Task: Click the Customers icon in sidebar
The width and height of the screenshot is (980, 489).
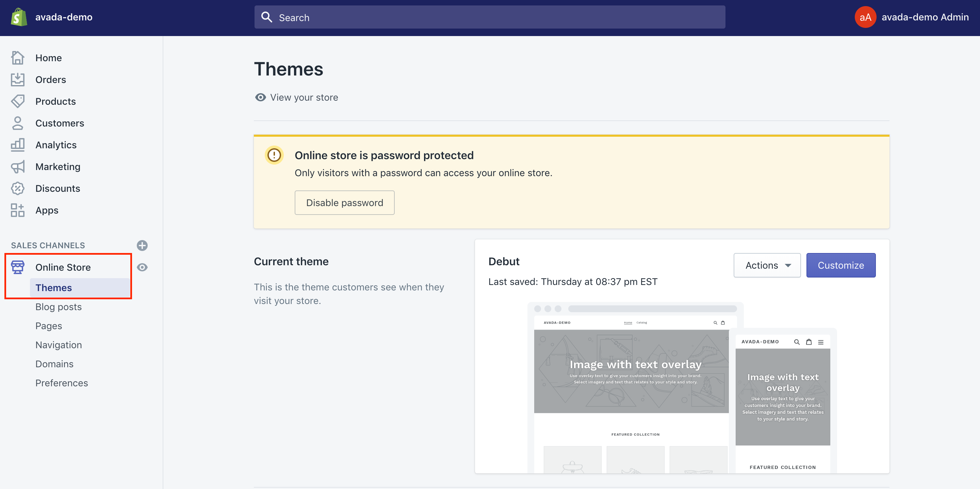Action: coord(17,123)
